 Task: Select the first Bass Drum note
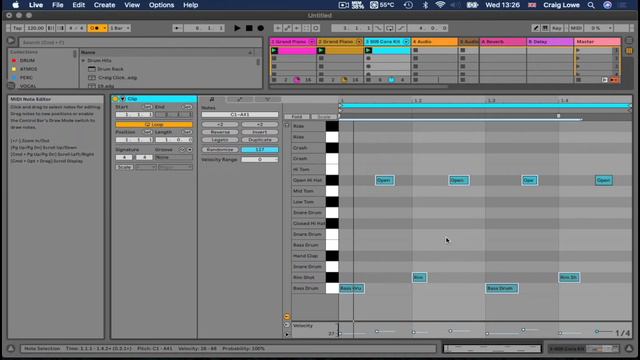(351, 289)
